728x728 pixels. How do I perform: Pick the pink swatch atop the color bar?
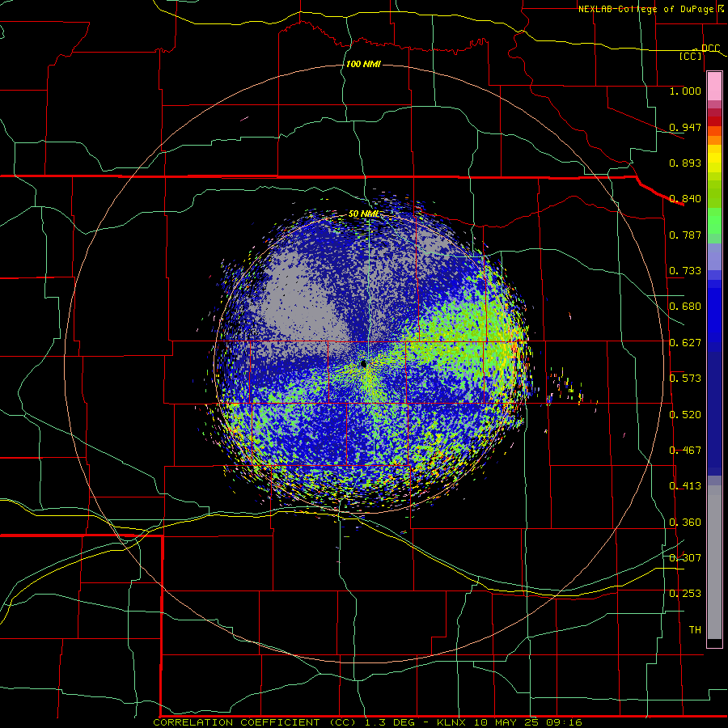(714, 87)
